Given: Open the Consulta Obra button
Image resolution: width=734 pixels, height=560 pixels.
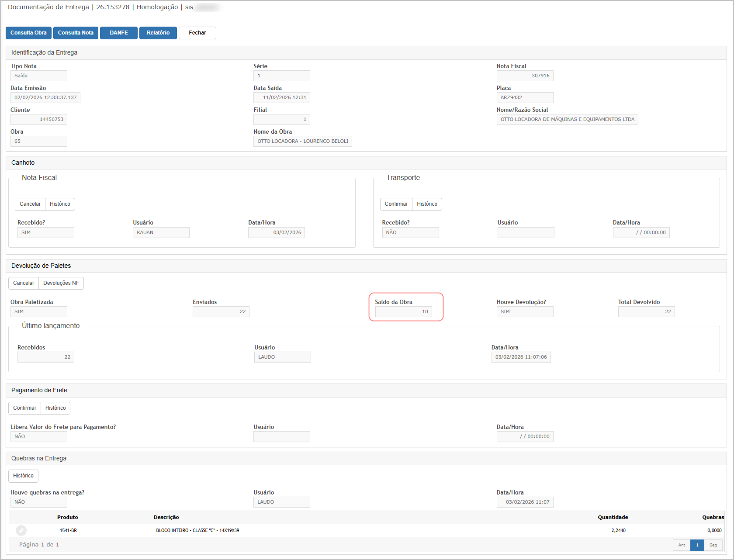Looking at the screenshot, I should pos(28,33).
